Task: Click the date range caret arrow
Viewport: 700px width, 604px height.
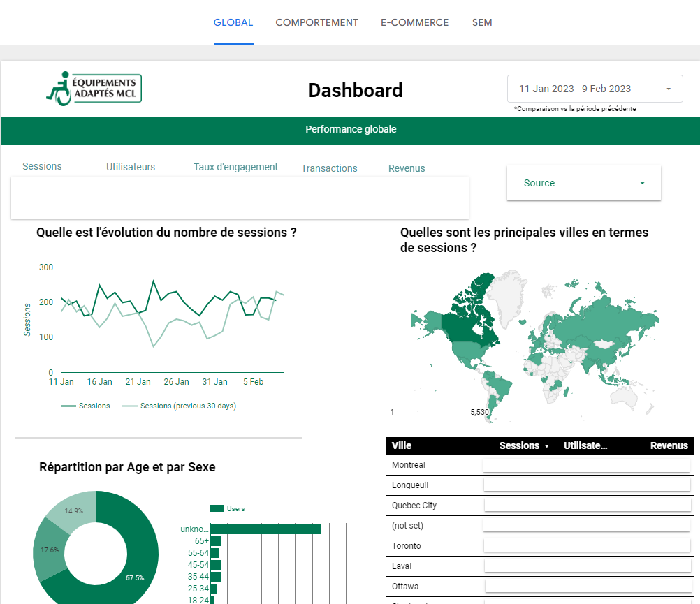Action: (669, 89)
